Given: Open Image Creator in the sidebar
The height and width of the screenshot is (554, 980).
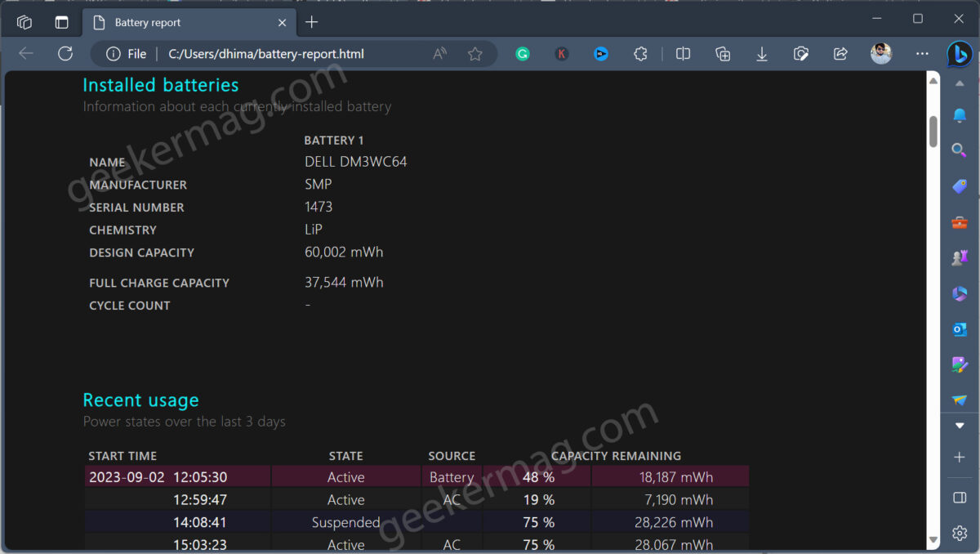Looking at the screenshot, I should [959, 364].
